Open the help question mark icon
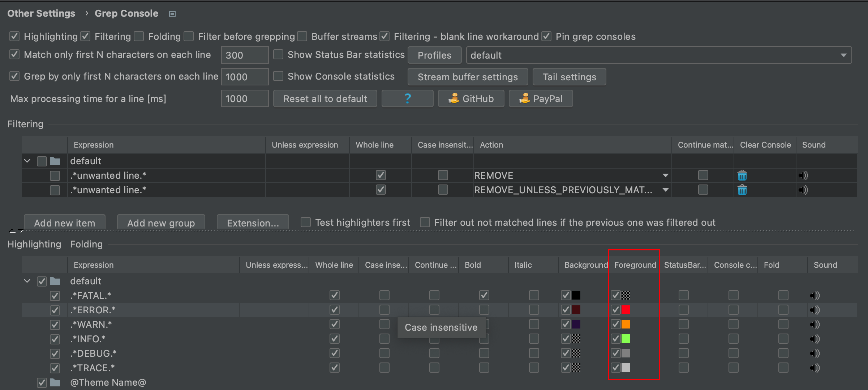 (407, 98)
